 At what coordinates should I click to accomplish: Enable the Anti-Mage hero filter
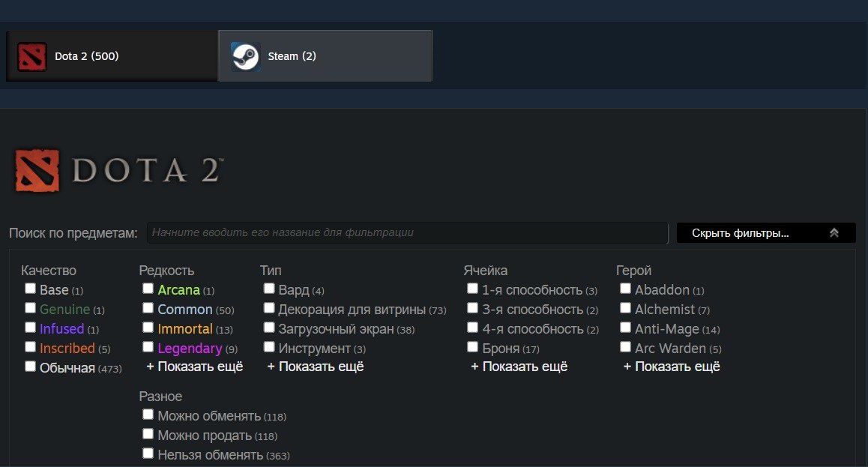pos(625,327)
